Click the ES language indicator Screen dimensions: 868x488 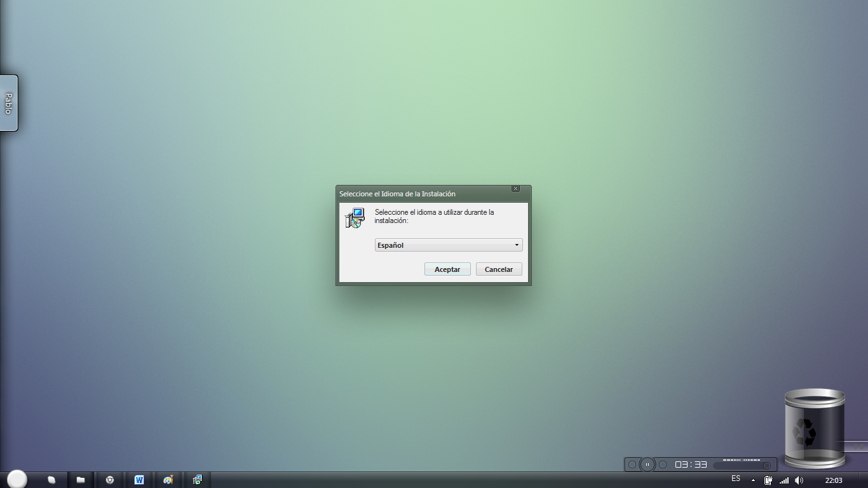coord(736,478)
